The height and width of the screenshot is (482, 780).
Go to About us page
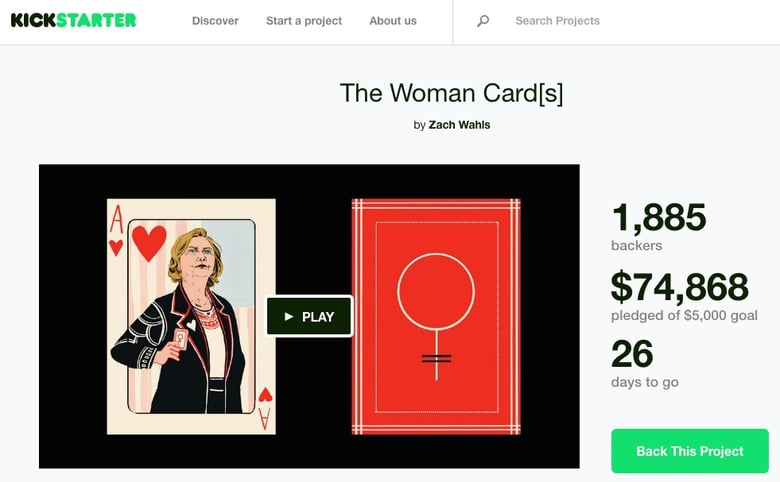[393, 21]
